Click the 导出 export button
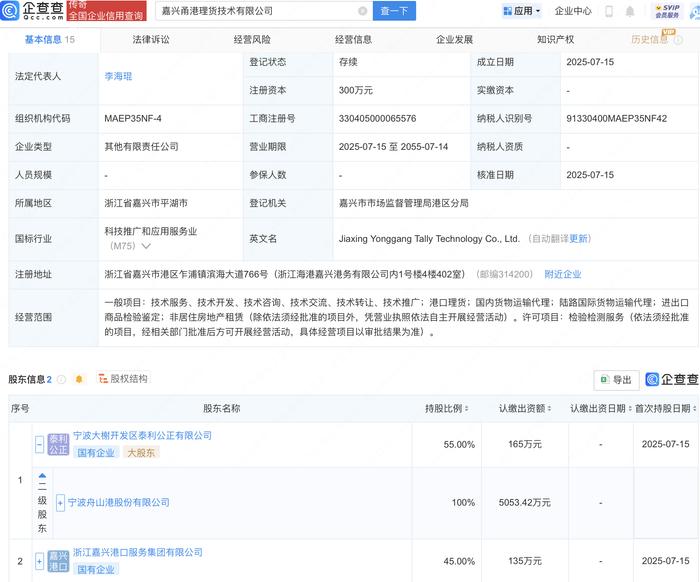This screenshot has width=700, height=582. (x=616, y=380)
